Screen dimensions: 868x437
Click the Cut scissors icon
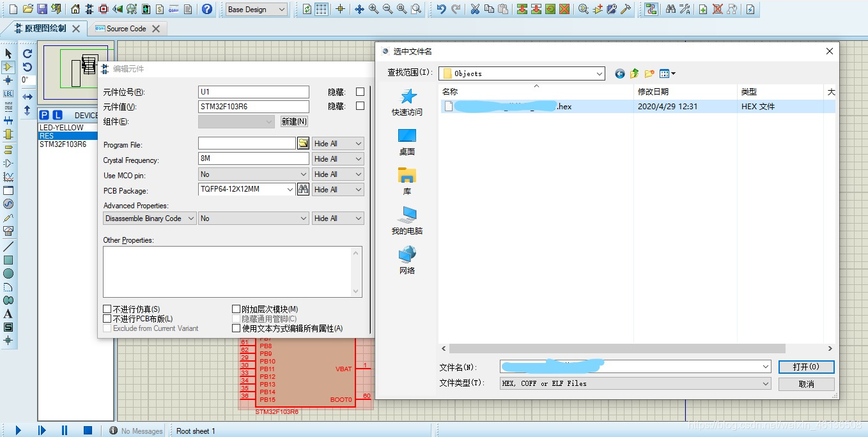tap(475, 9)
